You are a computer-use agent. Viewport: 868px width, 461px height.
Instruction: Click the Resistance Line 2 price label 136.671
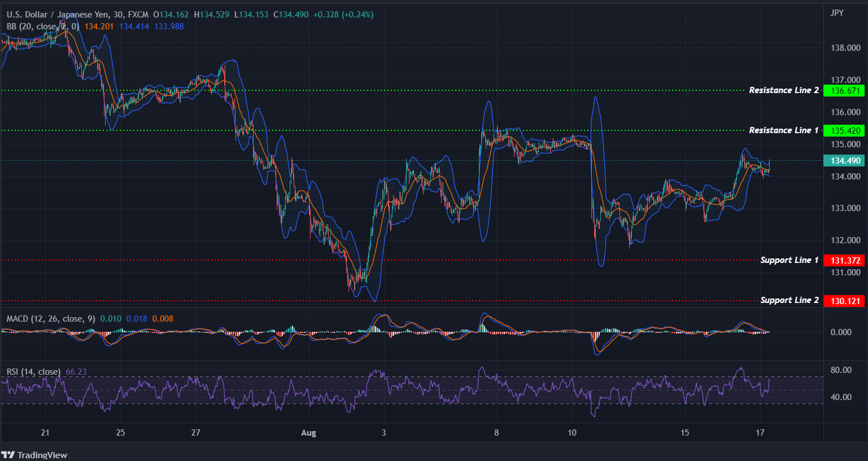coord(844,90)
